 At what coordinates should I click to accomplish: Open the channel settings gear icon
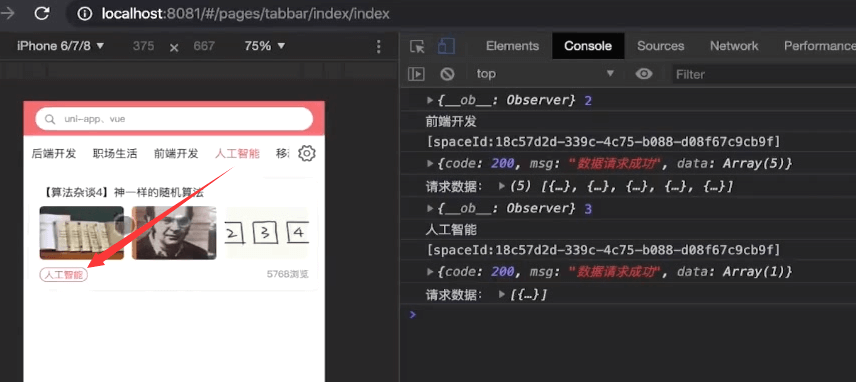[x=307, y=153]
